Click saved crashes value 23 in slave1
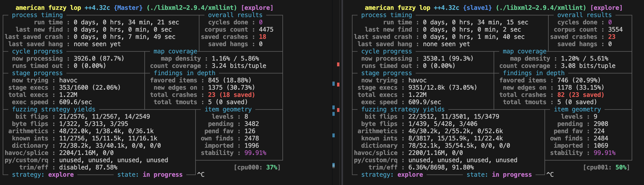644x185 pixels. click(x=612, y=37)
